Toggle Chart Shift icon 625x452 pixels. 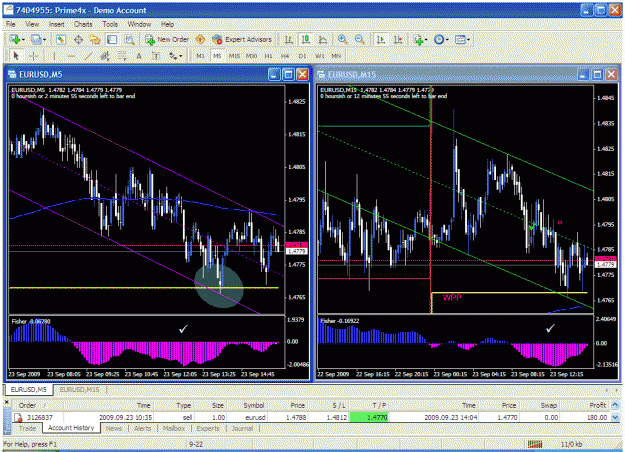coord(398,39)
